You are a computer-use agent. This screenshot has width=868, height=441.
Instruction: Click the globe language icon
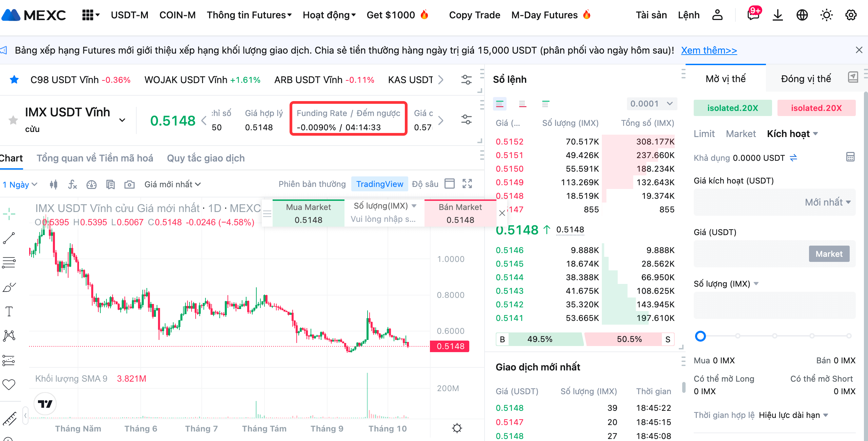point(802,15)
